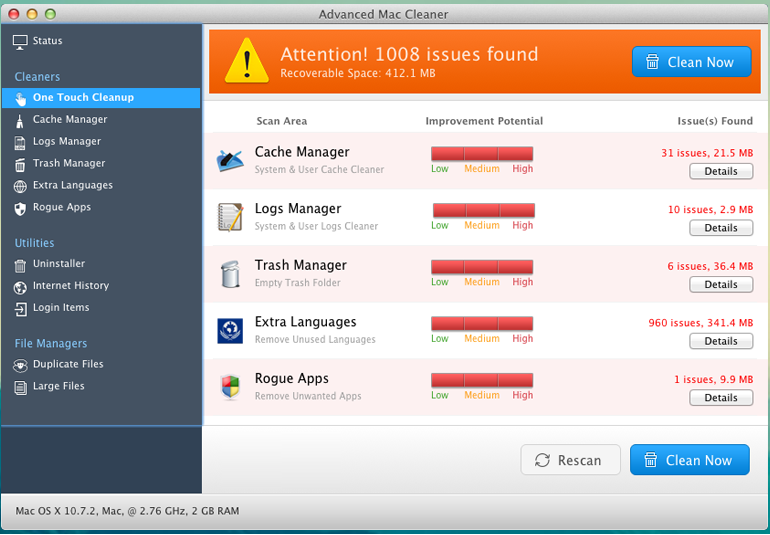The width and height of the screenshot is (770, 535).
Task: Click the Rogue Apps shield icon in sidebar
Action: 20,209
